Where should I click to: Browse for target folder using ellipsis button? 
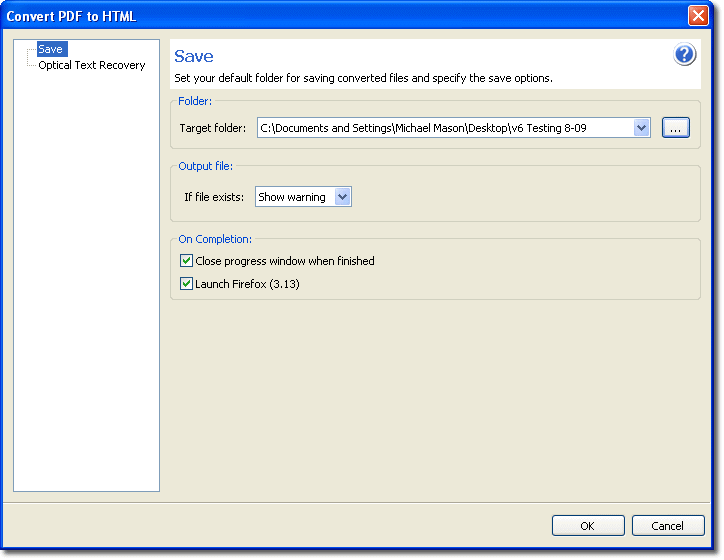(x=676, y=128)
